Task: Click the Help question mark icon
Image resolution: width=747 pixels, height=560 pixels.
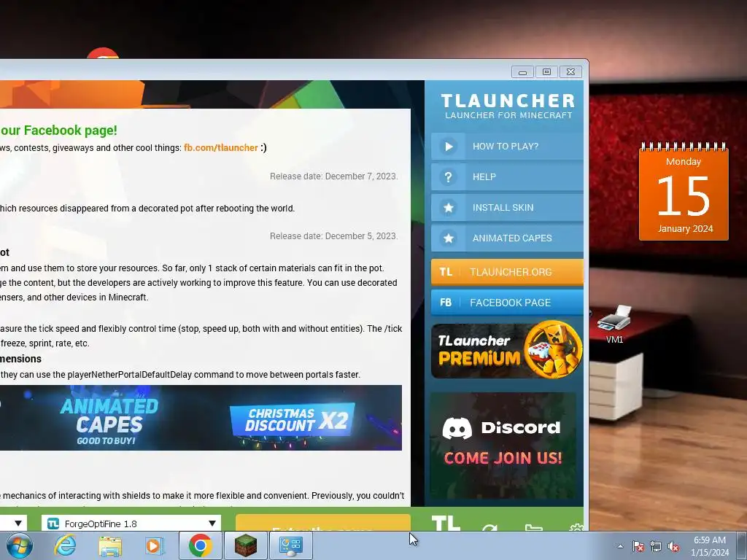Action: (x=449, y=177)
